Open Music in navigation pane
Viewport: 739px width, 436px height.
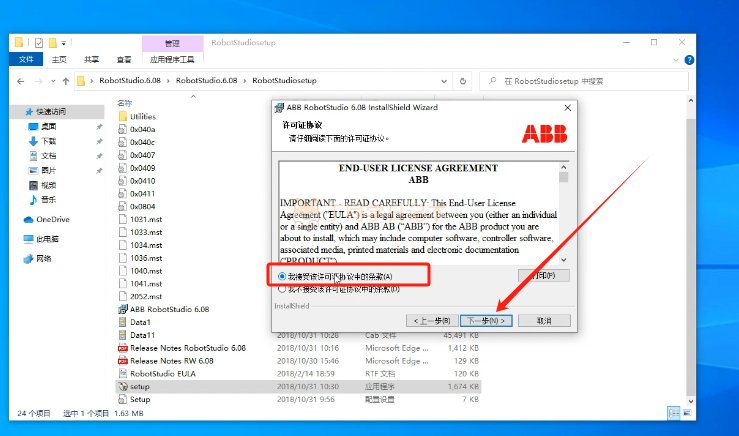49,200
